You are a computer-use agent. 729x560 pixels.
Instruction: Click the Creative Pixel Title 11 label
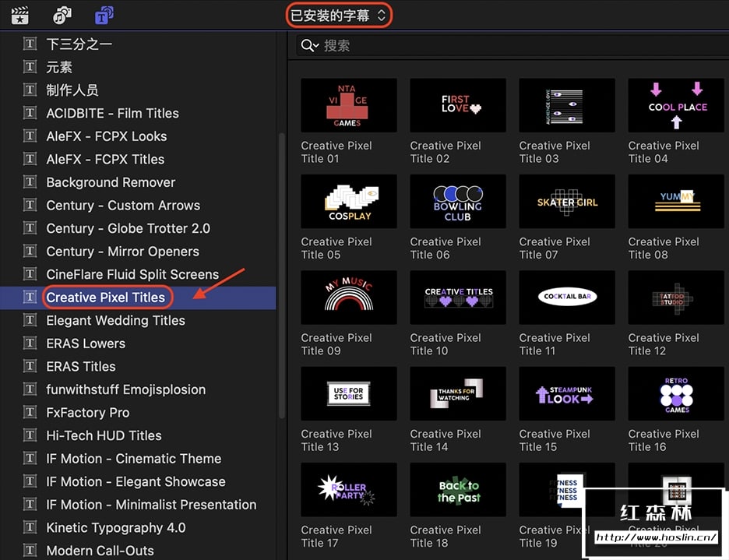pos(555,344)
